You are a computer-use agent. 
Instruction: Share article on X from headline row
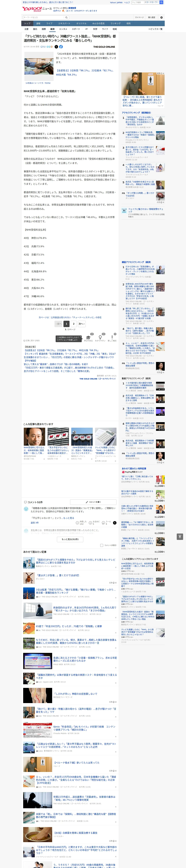56,47
